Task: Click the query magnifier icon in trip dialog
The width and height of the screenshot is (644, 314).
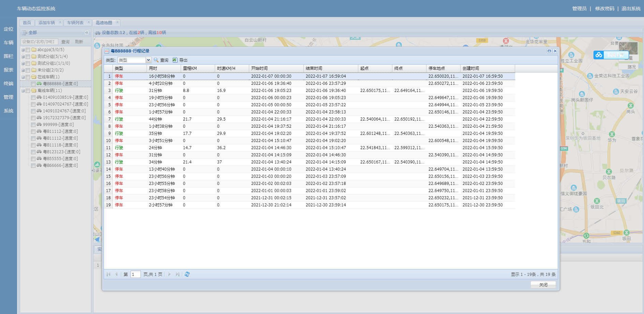Action: pos(156,60)
